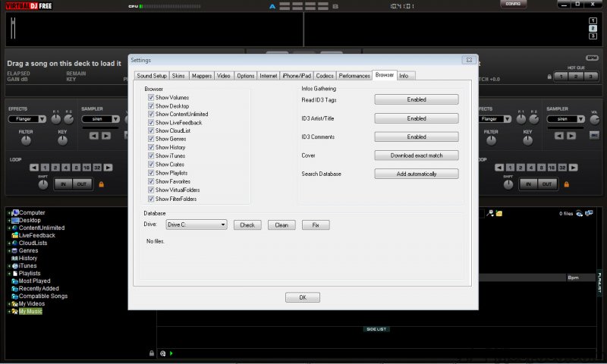Image resolution: width=607 pixels, height=364 pixels.
Task: Select the Playlists icon in tree
Action: (15, 273)
